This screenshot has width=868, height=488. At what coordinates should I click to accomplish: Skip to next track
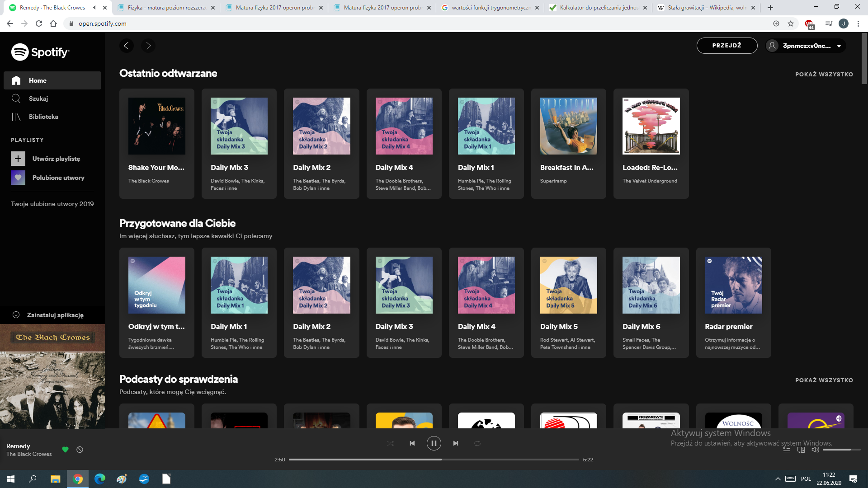coord(456,443)
